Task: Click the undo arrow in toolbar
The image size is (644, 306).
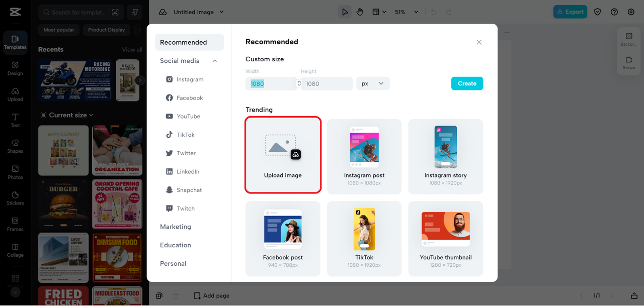Action: pos(433,12)
